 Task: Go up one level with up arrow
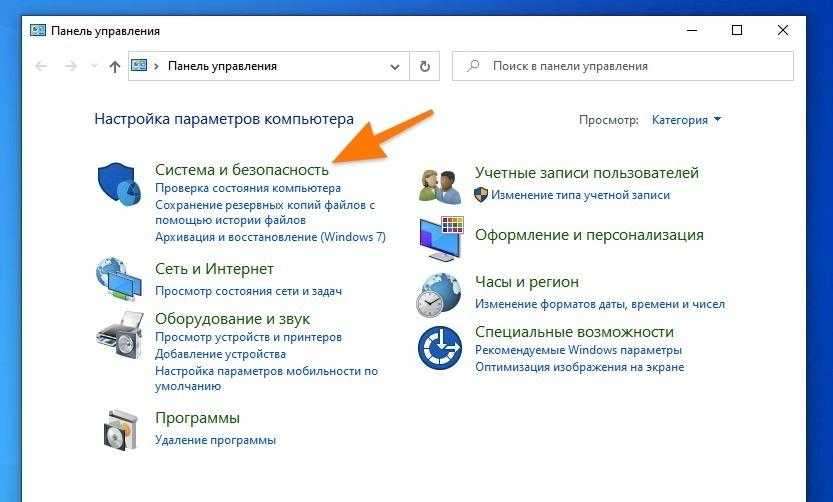[x=114, y=66]
